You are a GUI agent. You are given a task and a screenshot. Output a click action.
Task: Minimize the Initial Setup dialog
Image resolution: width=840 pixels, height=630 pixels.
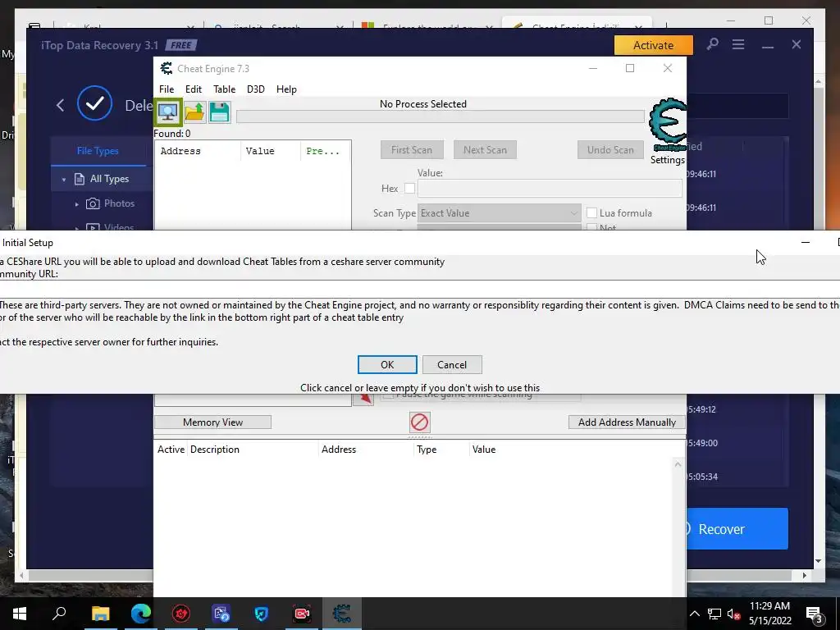[x=806, y=243]
